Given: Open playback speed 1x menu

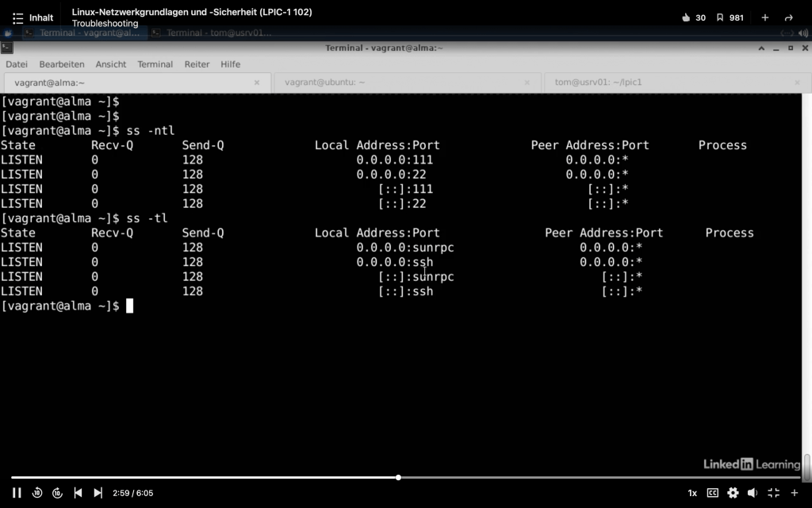Looking at the screenshot, I should tap(692, 493).
